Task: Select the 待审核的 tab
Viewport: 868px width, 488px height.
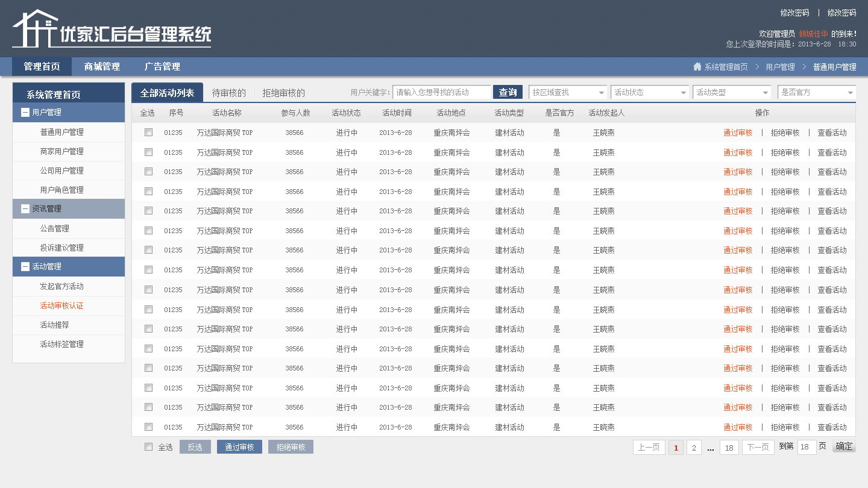Action: coord(229,93)
